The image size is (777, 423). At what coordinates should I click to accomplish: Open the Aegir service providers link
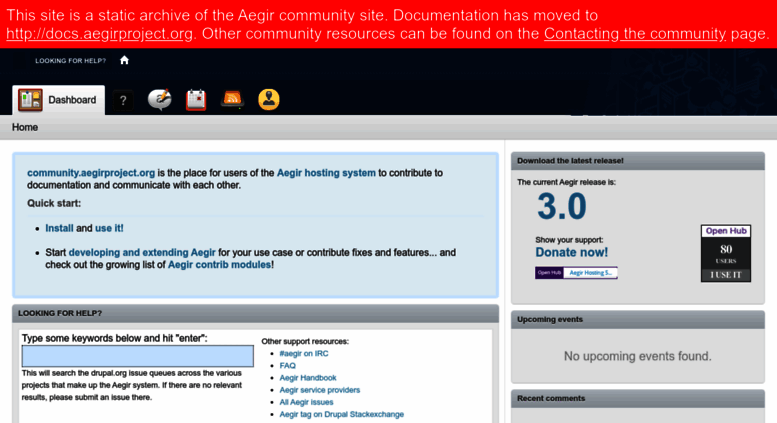(320, 390)
